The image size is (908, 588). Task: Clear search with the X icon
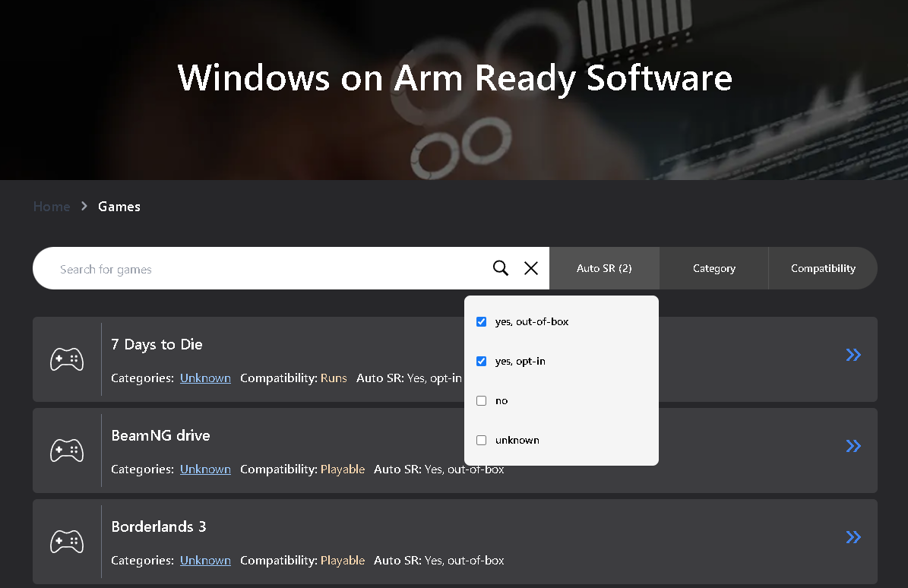pyautogui.click(x=531, y=268)
